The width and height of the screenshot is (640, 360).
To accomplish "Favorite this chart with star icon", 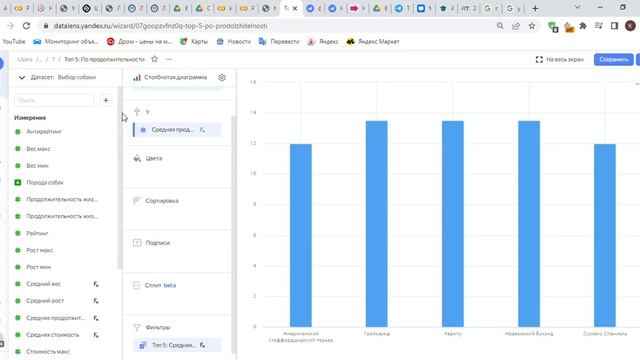I will 154,59.
